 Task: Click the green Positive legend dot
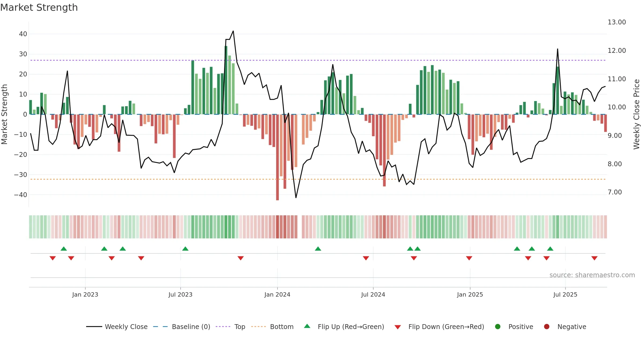[x=498, y=327]
